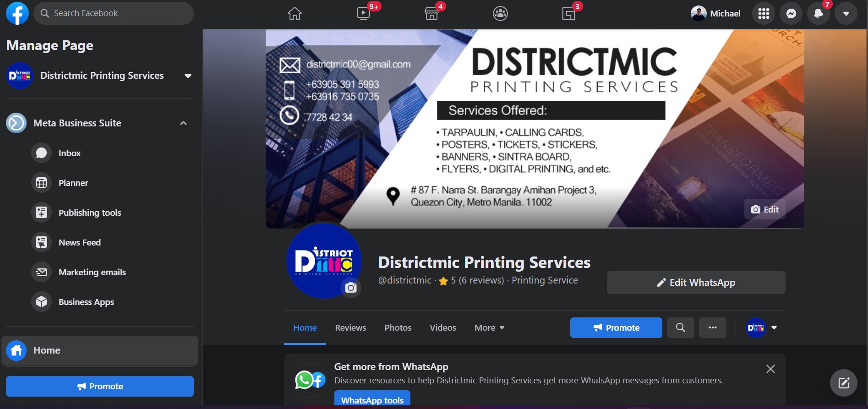Click the Promote button beside page tabs
This screenshot has height=409, width=868.
point(616,328)
